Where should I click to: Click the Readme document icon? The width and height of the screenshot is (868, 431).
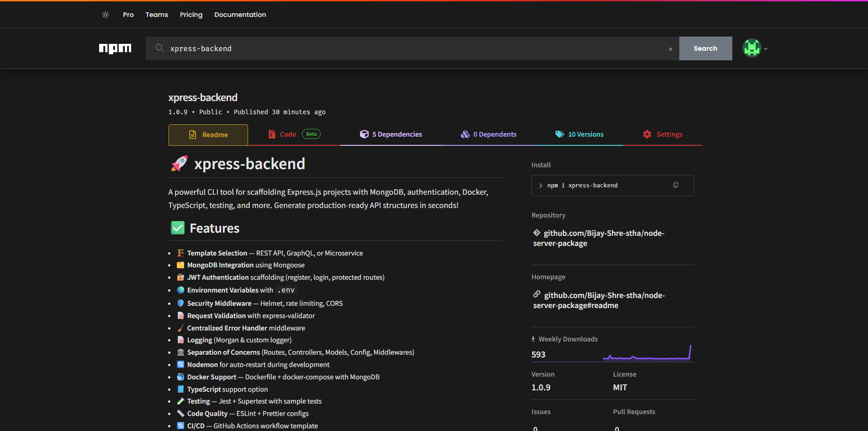pyautogui.click(x=193, y=135)
